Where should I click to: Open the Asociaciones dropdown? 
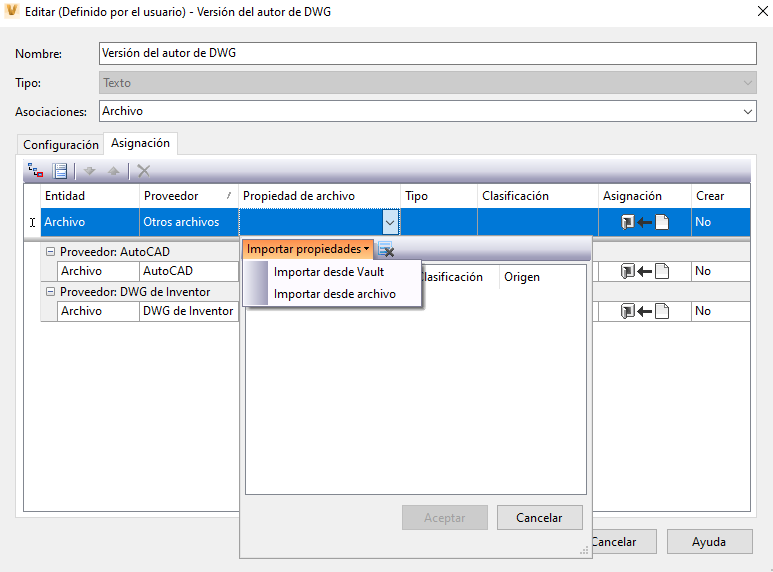[x=748, y=111]
